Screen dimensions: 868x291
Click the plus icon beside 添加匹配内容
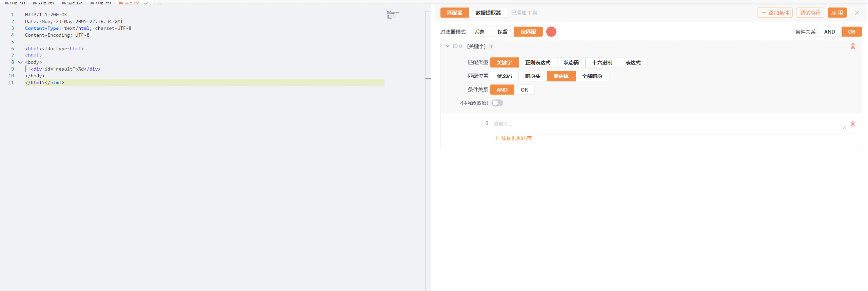[496, 138]
